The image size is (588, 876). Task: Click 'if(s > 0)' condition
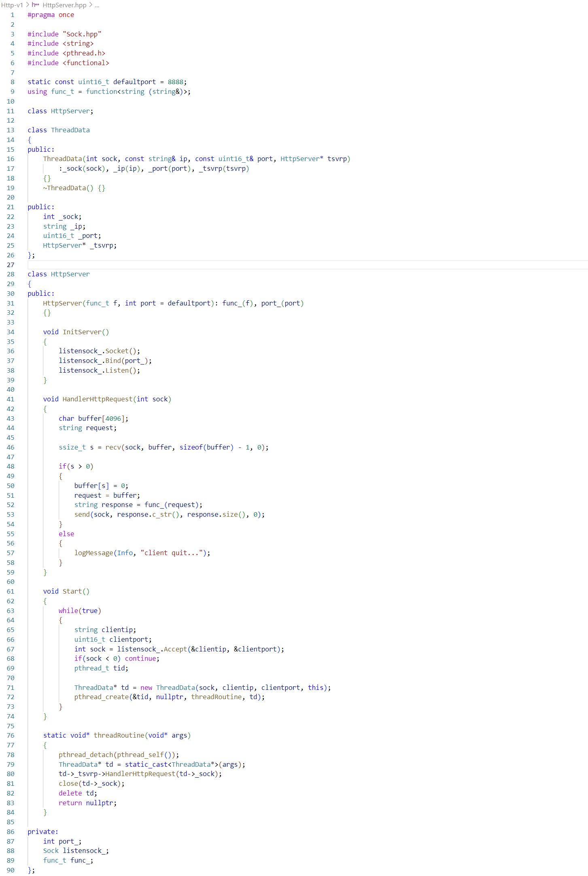[76, 467]
